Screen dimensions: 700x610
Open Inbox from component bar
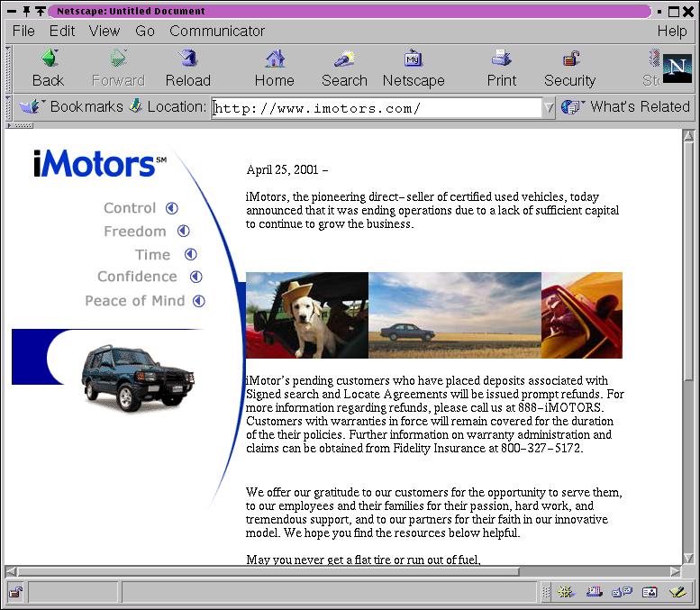pyautogui.click(x=595, y=592)
